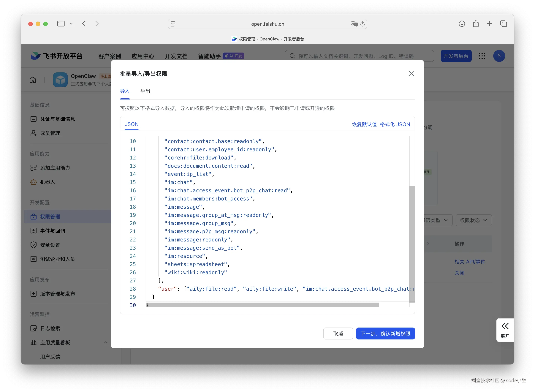Click the share icon in toolbar
535x392 pixels.
[x=476, y=24]
